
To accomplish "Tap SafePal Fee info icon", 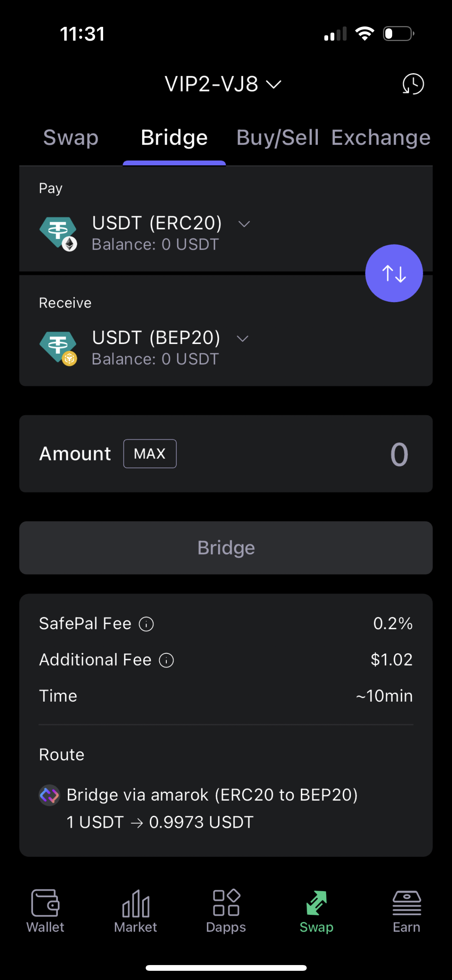I will click(x=146, y=624).
